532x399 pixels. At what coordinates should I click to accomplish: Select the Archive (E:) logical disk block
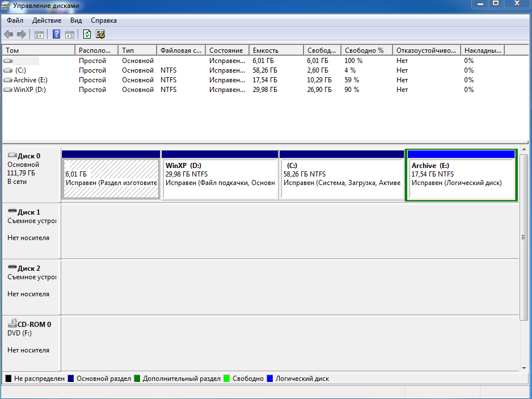coord(462,175)
